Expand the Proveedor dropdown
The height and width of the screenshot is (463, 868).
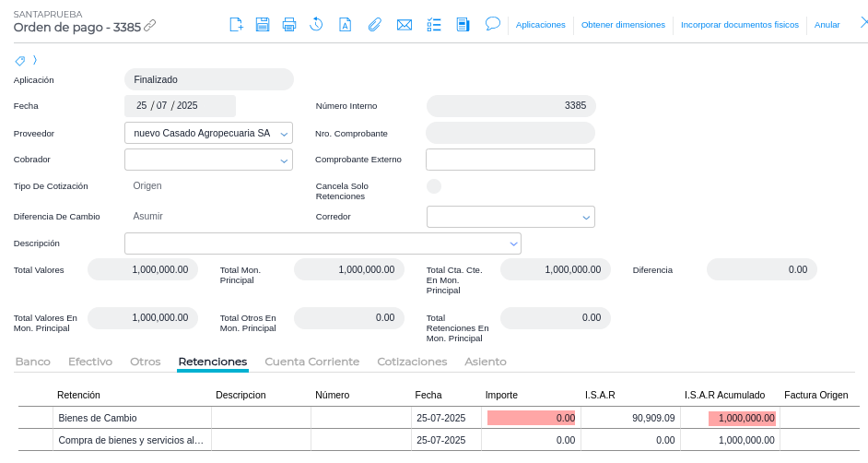coord(284,134)
